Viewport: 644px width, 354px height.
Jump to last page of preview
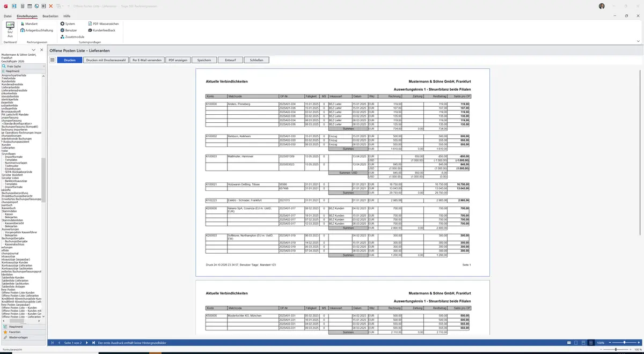94,343
